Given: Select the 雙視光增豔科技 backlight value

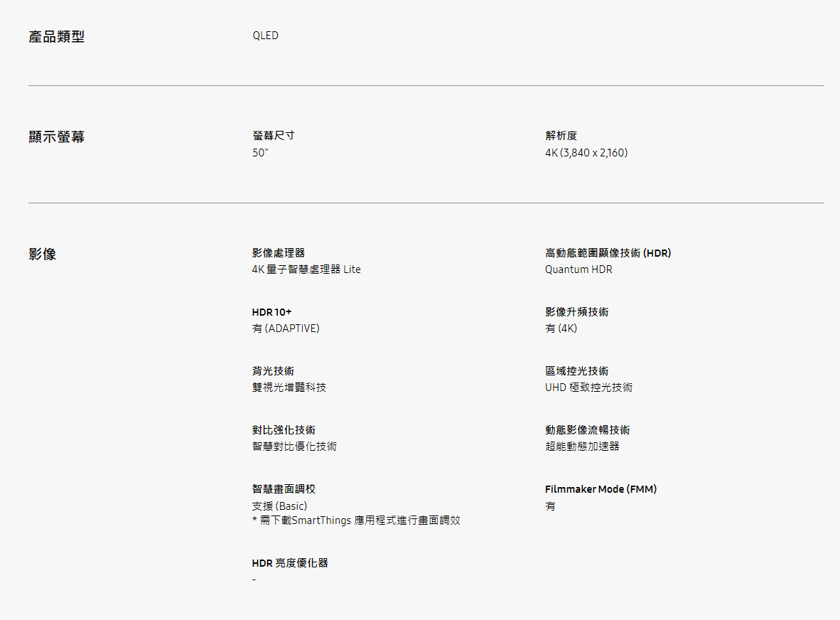Looking at the screenshot, I should [x=289, y=387].
